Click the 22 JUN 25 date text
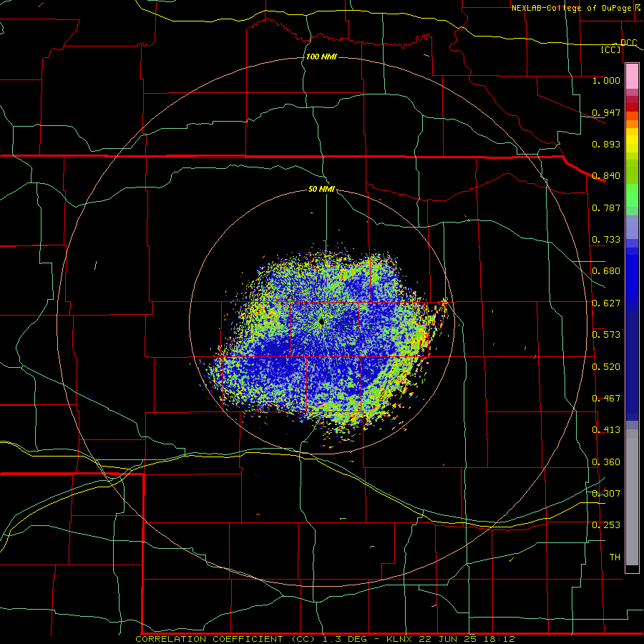Viewport: 644px width, 644px height. [447, 639]
